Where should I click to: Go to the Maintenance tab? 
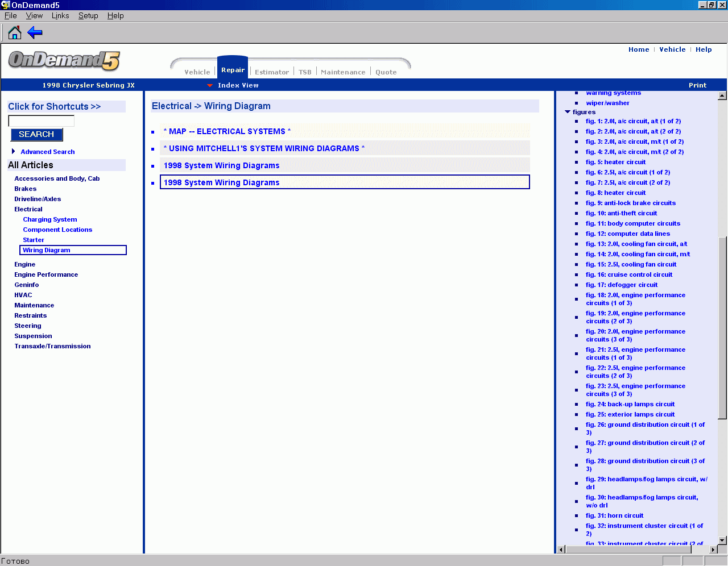point(343,72)
